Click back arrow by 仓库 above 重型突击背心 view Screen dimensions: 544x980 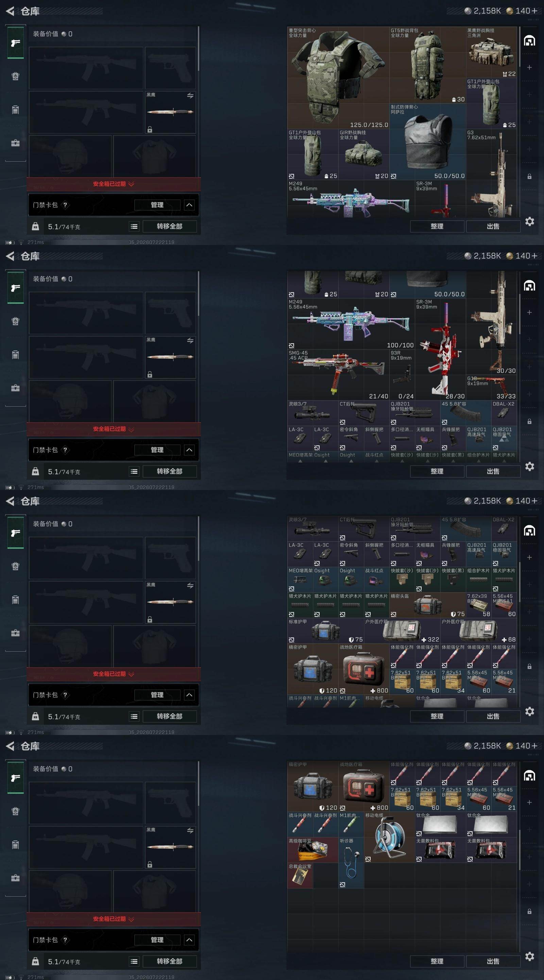[10, 12]
